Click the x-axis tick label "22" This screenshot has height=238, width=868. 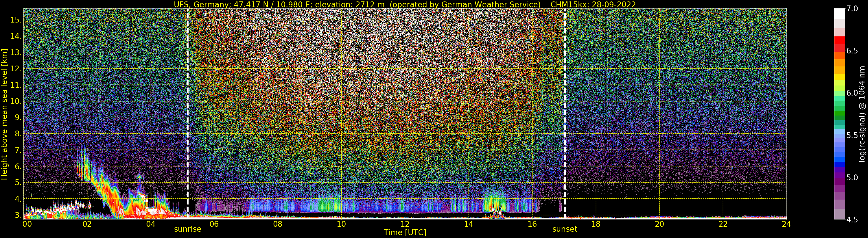(723, 224)
